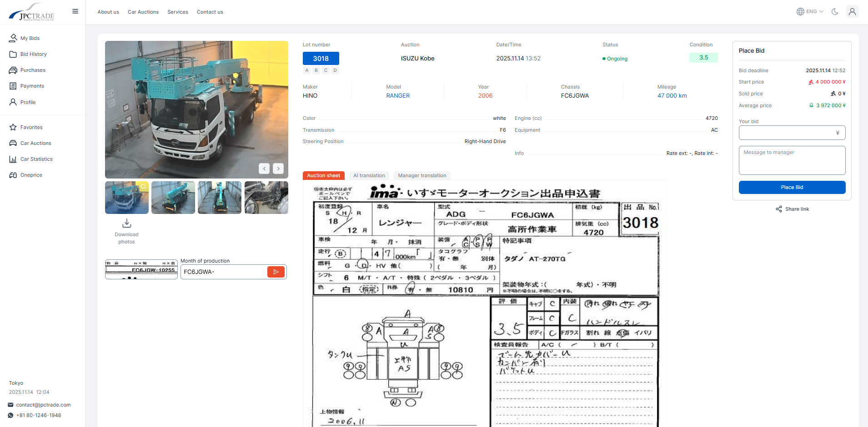Click in the Your bid field

pyautogui.click(x=787, y=133)
